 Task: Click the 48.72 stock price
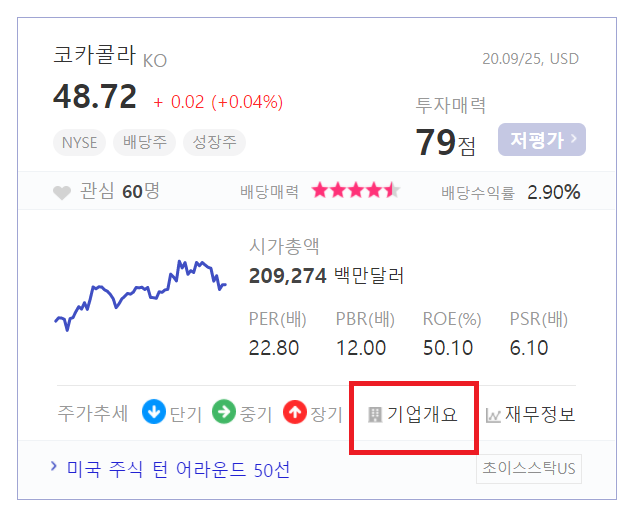95,97
